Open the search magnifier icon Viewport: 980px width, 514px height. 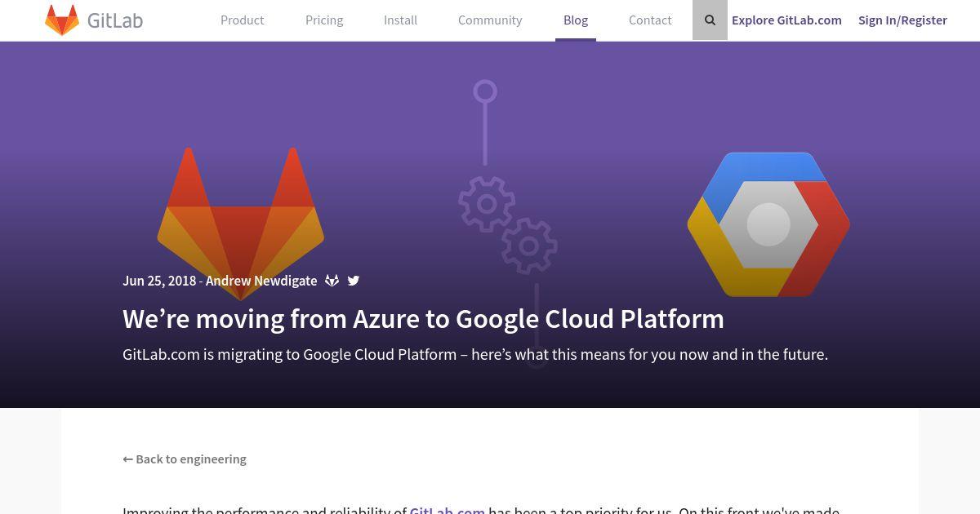[x=710, y=20]
